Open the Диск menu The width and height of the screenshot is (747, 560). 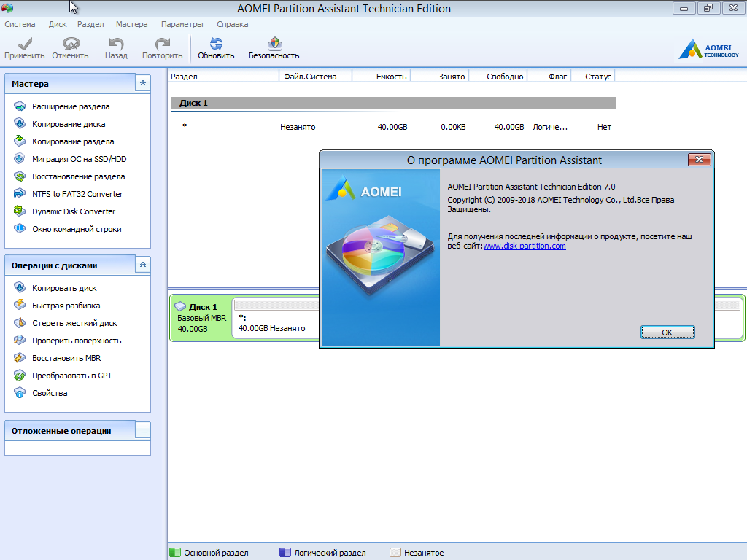[58, 24]
